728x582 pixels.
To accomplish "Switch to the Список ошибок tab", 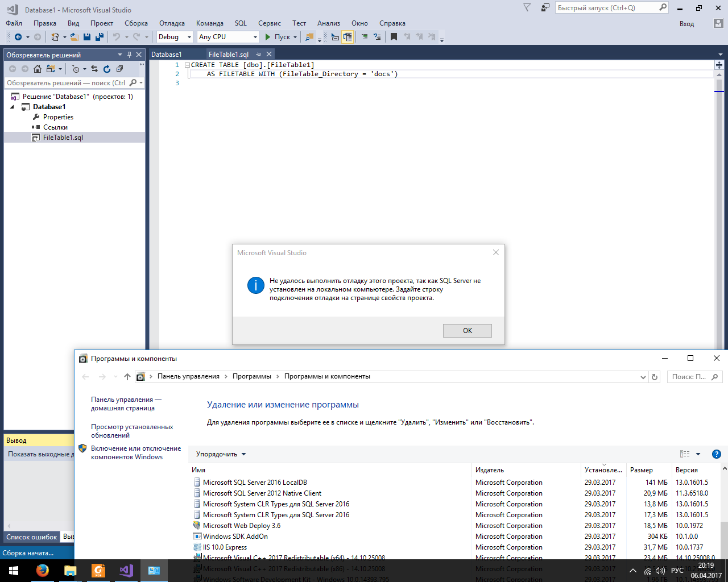I will [32, 537].
